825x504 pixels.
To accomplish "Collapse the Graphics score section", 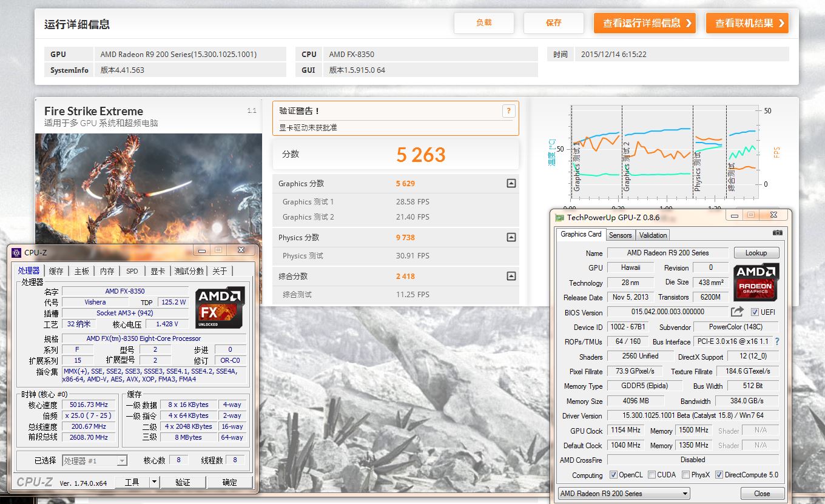I will [511, 183].
